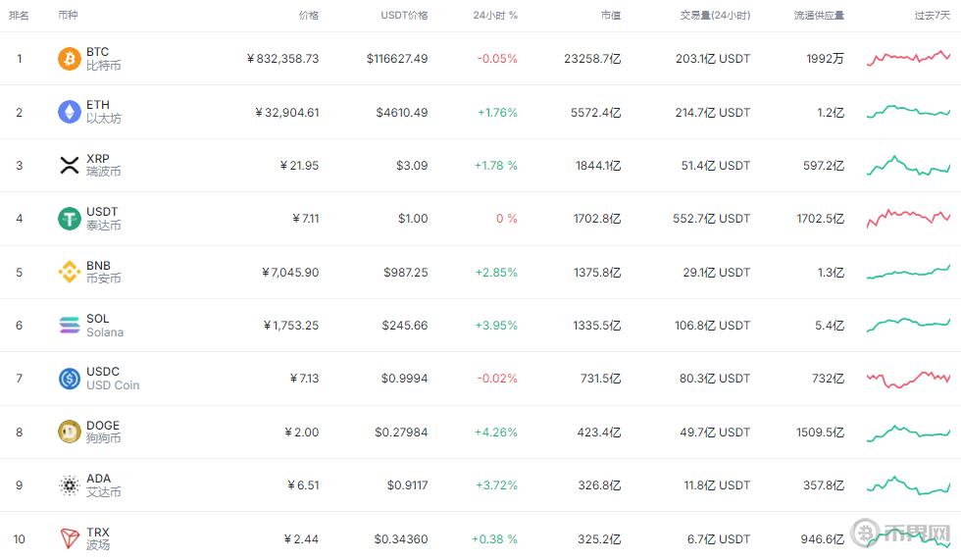Viewport: 961px width, 560px height.
Task: Click the USDC coin logo icon
Action: coord(69,379)
